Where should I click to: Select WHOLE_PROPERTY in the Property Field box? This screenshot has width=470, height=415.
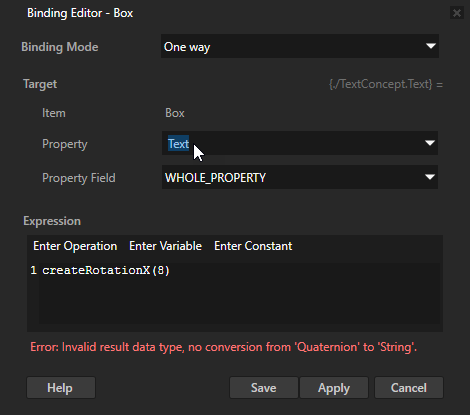[x=300, y=177]
